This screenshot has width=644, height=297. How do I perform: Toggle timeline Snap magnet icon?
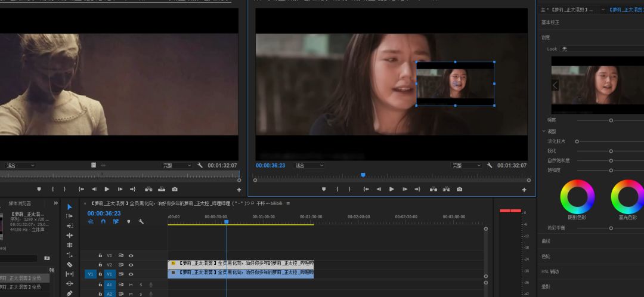coord(103,221)
